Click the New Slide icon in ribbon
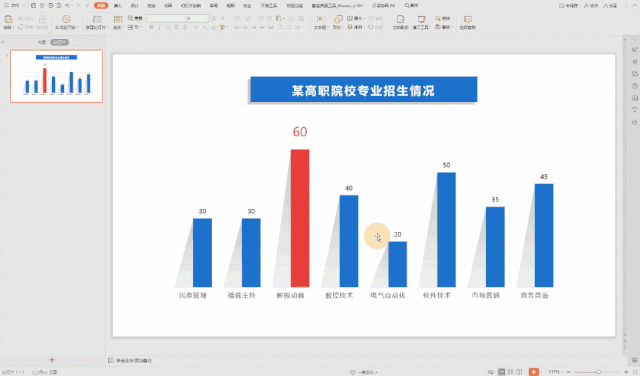Screen dimensions: 640x376 [x=97, y=19]
